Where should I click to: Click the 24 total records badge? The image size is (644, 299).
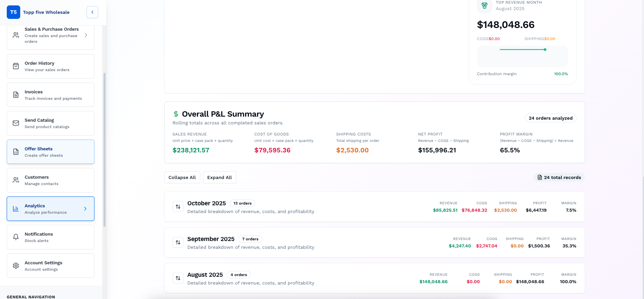[559, 177]
